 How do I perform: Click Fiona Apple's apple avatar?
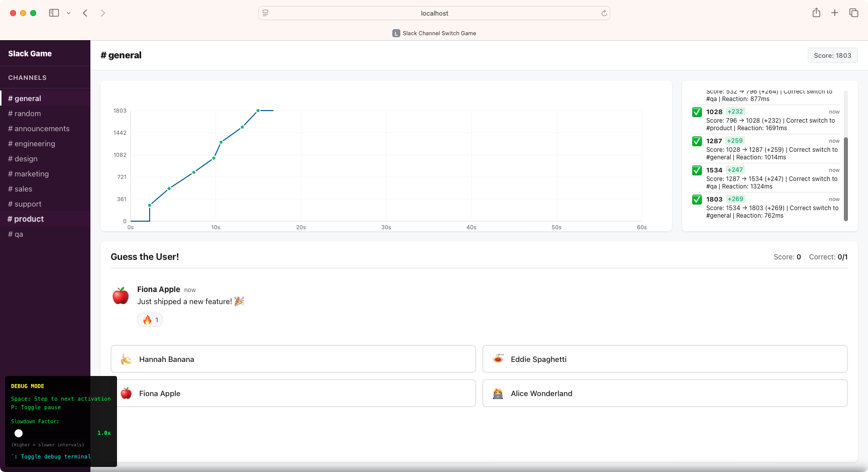coord(121,296)
